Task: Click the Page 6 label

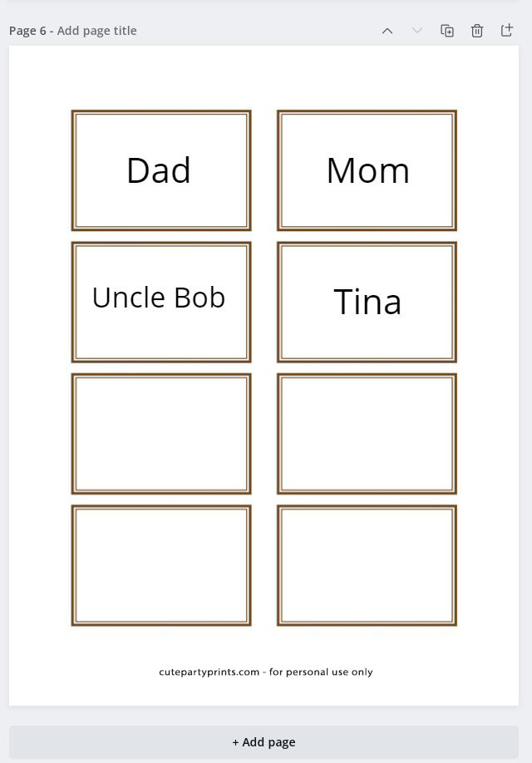Action: (x=27, y=31)
